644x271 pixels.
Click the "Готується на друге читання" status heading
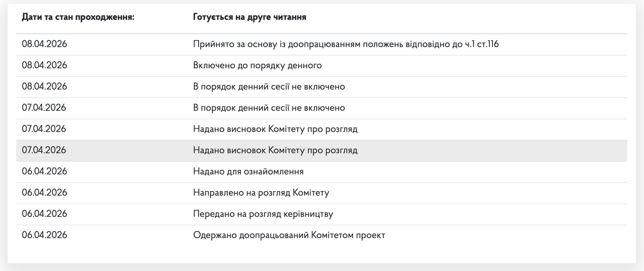[250, 17]
